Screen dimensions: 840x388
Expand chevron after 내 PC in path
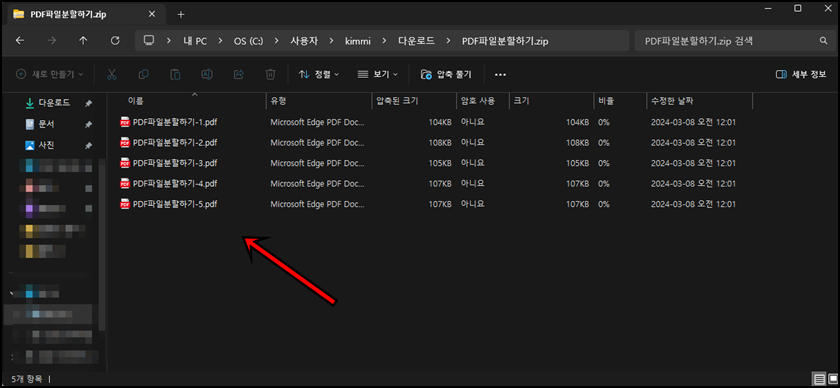[220, 41]
